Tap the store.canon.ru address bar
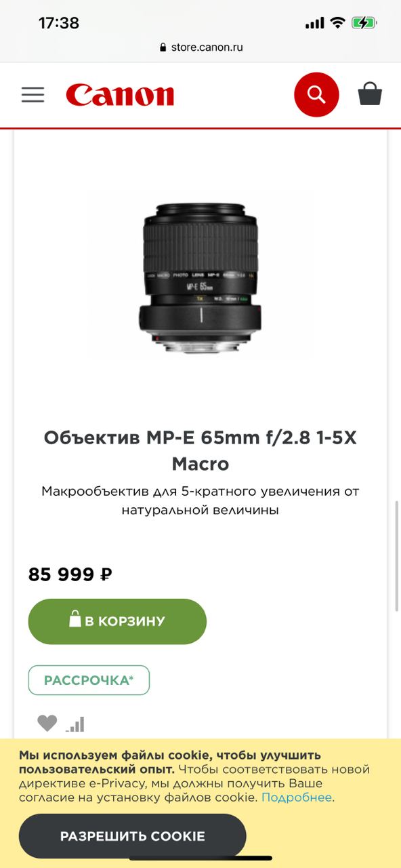The height and width of the screenshot is (868, 401). click(x=200, y=47)
